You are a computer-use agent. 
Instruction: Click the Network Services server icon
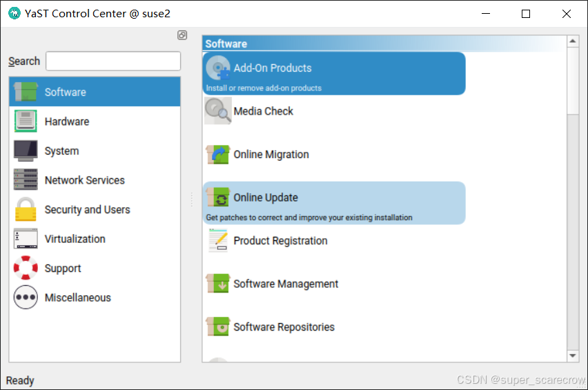point(26,179)
